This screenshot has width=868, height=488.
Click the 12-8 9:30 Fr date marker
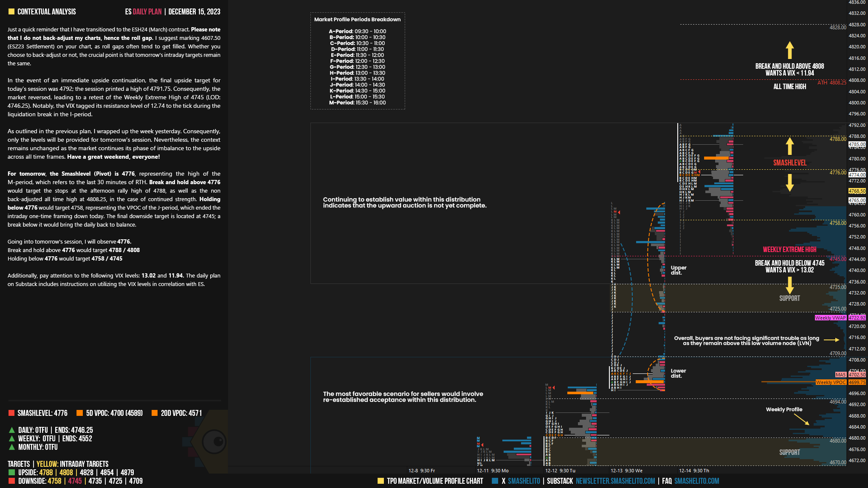tap(422, 471)
